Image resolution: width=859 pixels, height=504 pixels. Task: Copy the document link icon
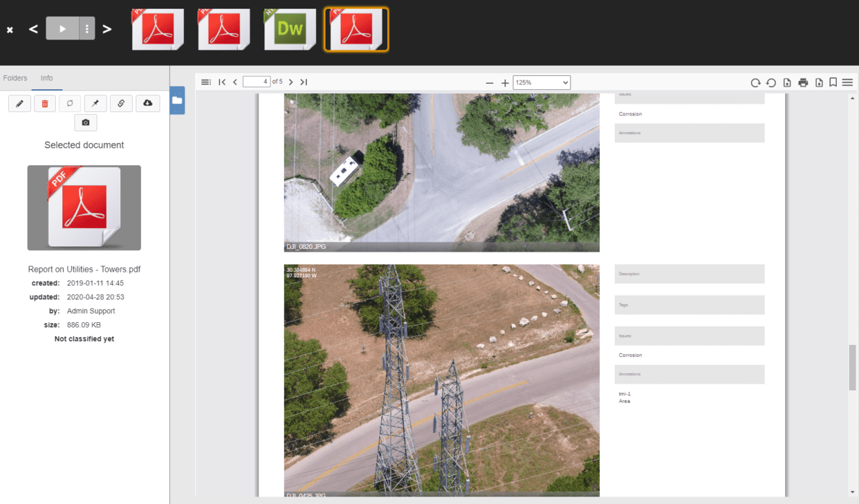(x=121, y=103)
